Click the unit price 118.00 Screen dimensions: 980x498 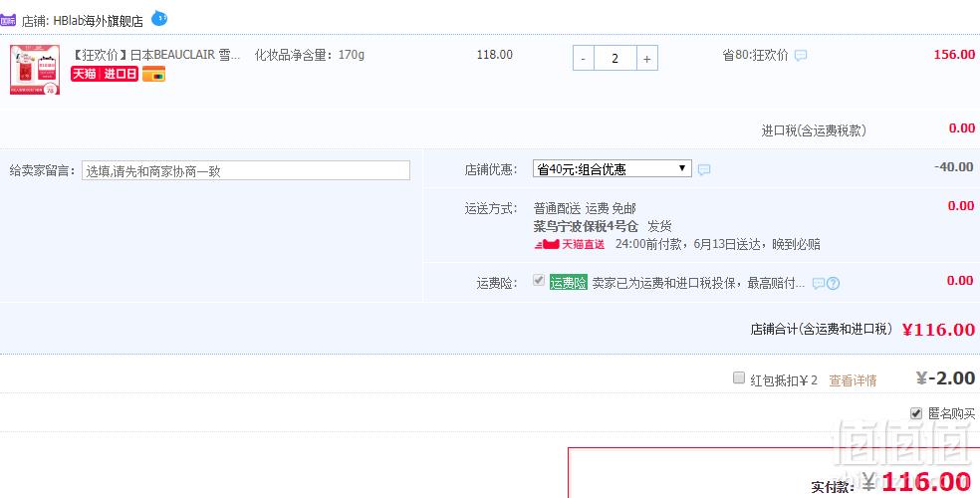pyautogui.click(x=494, y=55)
